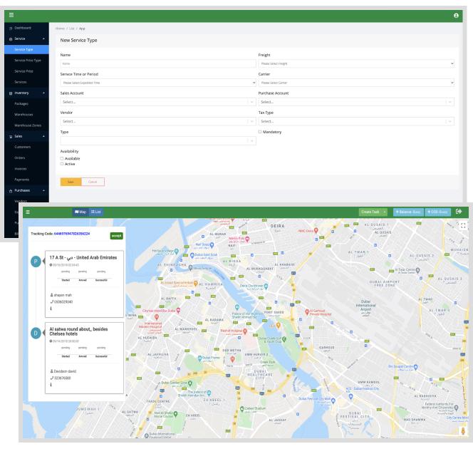Click the Create Task button

[x=370, y=212]
